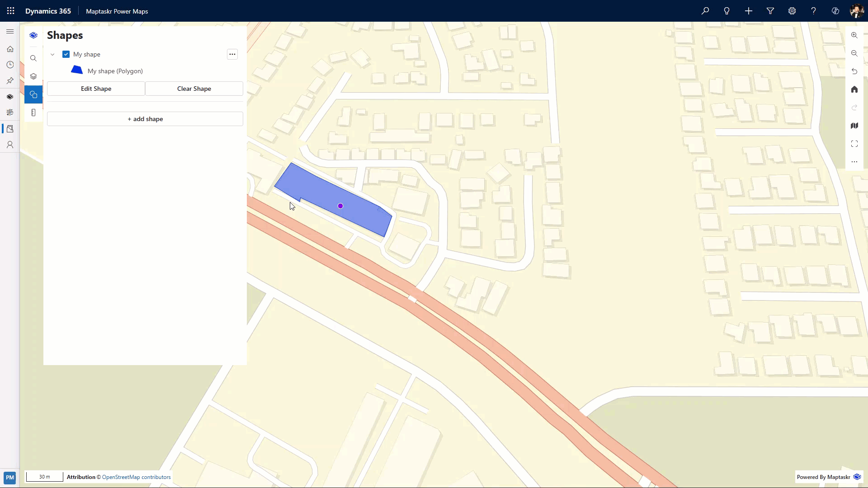
Task: Open the Dynamics 365 site map hamburger
Action: pos(10,32)
